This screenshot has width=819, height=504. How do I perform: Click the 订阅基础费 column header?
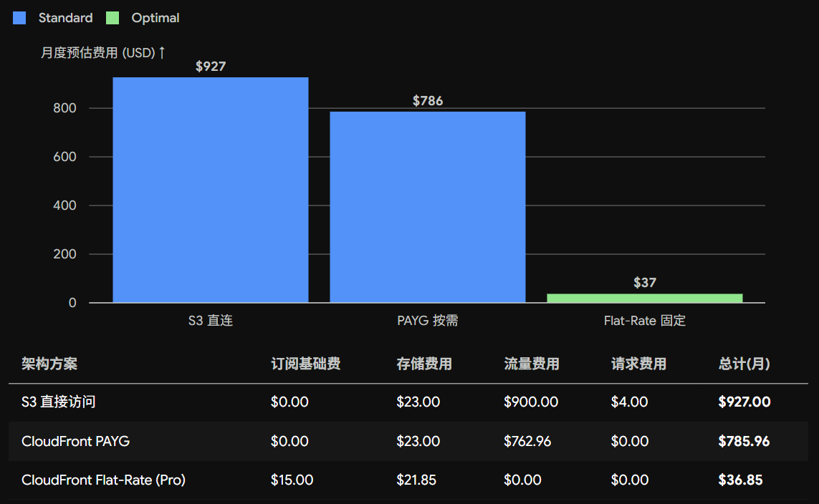tap(305, 364)
